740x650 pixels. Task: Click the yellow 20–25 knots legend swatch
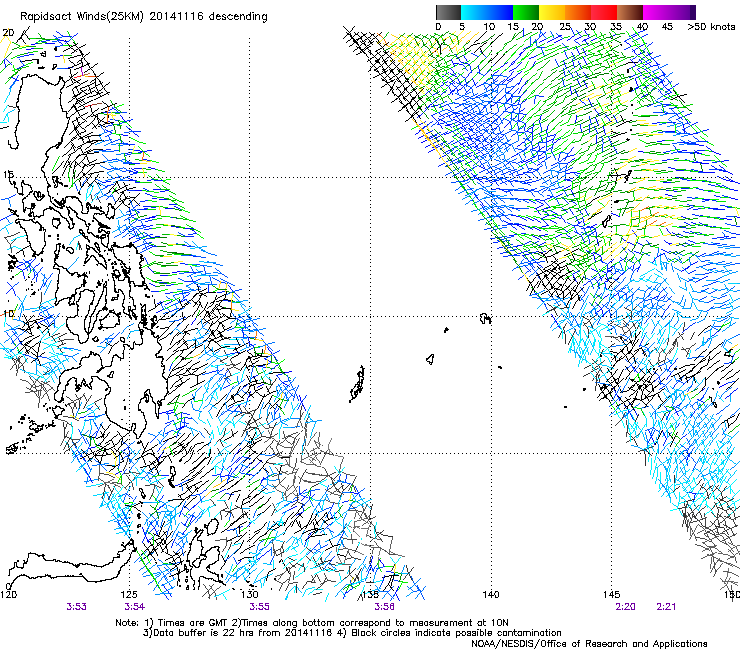click(x=552, y=12)
